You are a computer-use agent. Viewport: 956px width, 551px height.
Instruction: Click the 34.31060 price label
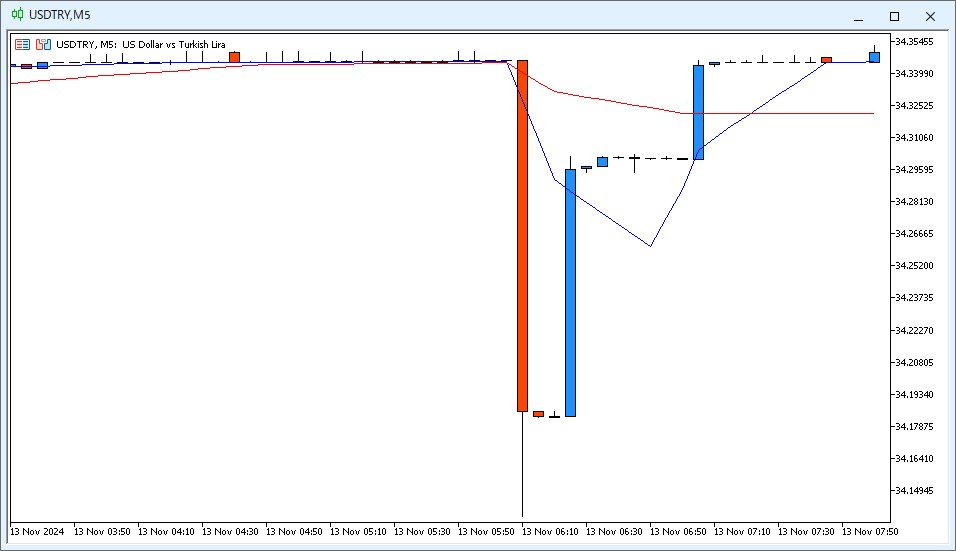coord(914,137)
